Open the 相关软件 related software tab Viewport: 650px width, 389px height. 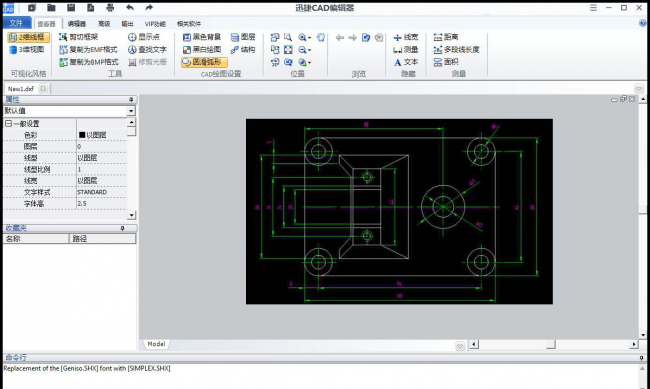click(189, 24)
